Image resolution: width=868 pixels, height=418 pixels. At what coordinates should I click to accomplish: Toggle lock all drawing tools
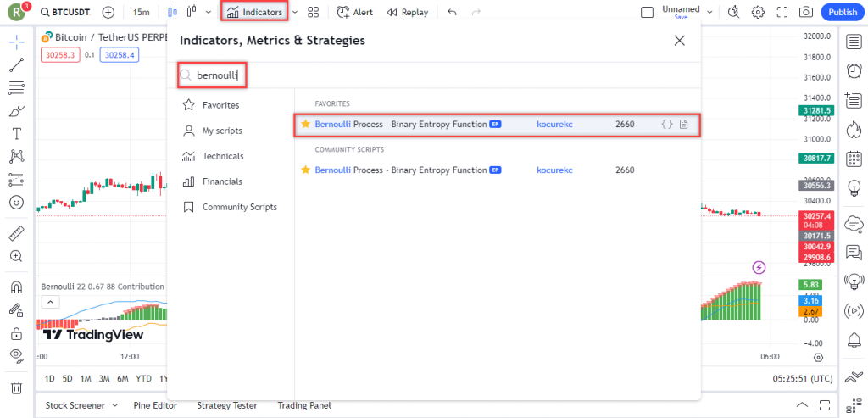coord(17,333)
